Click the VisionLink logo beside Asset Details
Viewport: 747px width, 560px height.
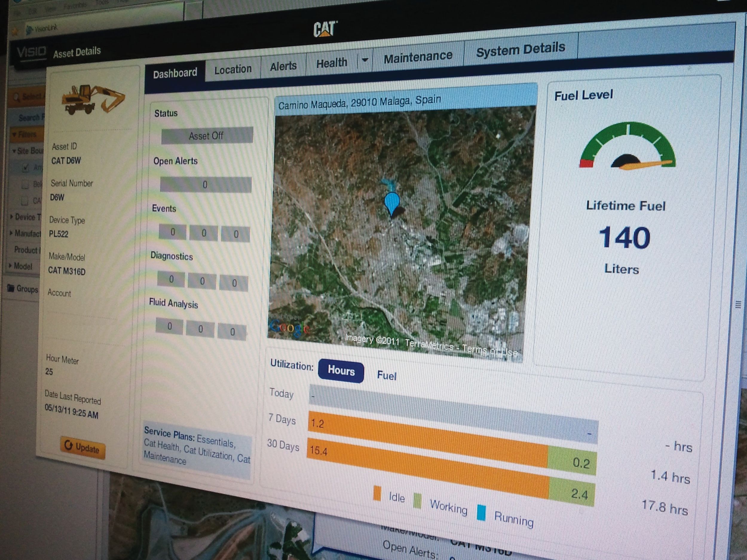pyautogui.click(x=31, y=52)
